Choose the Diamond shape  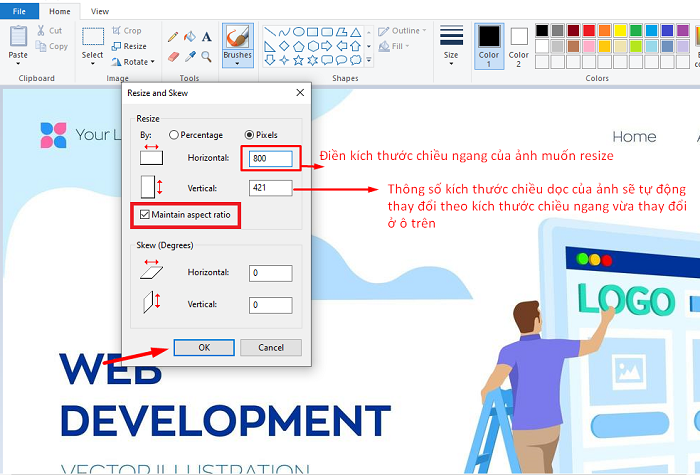click(284, 46)
